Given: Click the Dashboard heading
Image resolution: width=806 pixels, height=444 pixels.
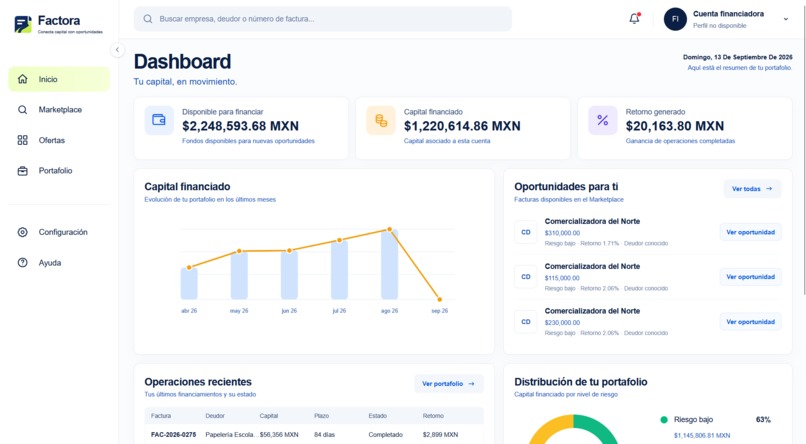Looking at the screenshot, I should pyautogui.click(x=182, y=62).
